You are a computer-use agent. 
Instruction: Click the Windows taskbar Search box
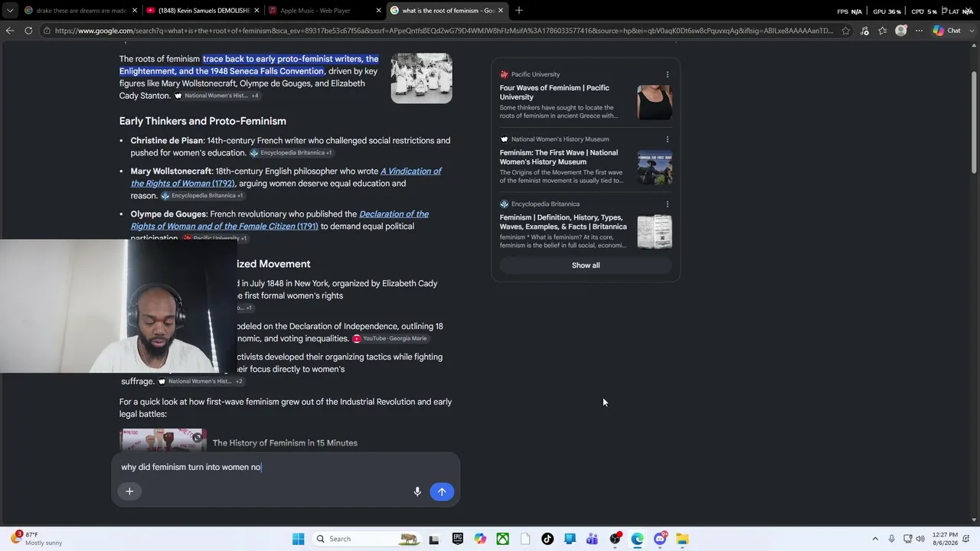(x=367, y=539)
